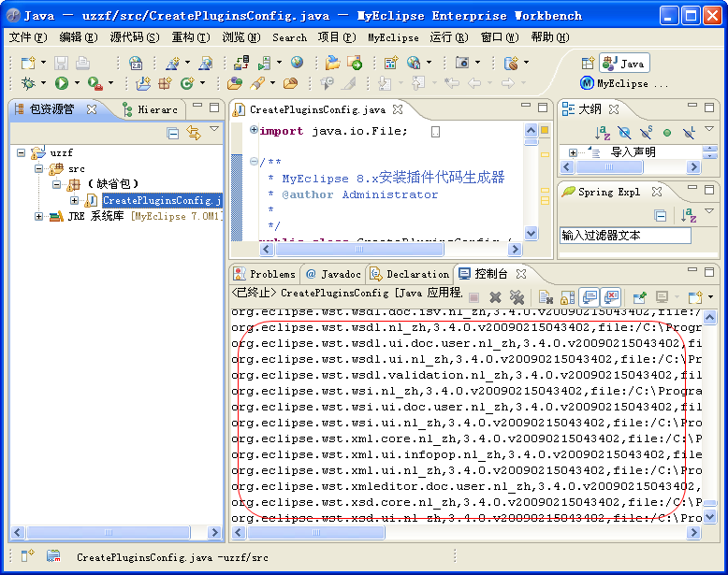Viewport: 728px width, 575px height.
Task: Click Collapse All in package explorer
Action: coord(173,134)
